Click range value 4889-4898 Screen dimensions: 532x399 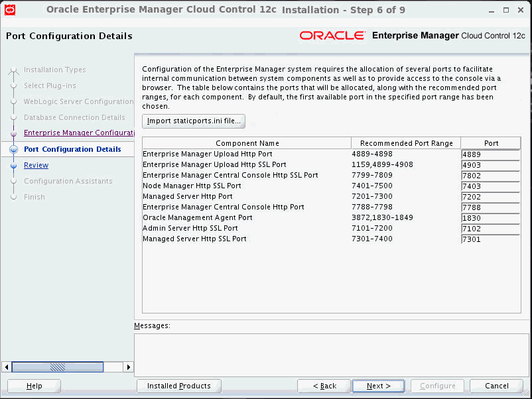click(x=372, y=154)
